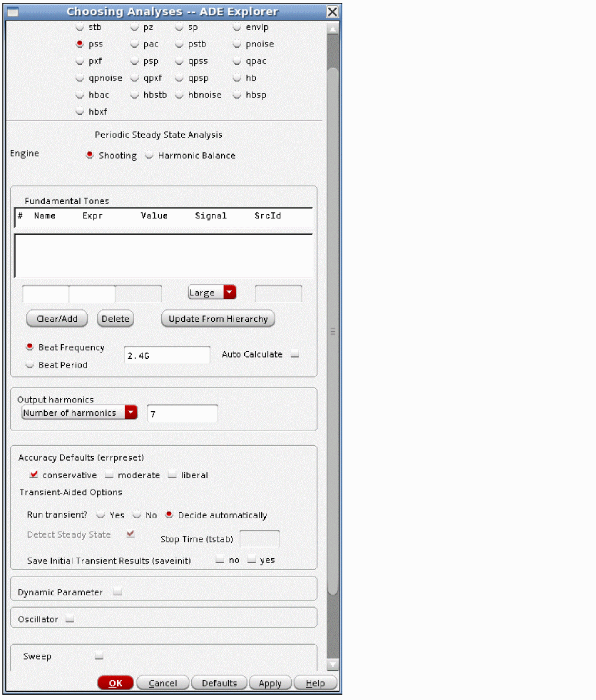Screen dimensions: 596x700
Task: Select the Beat Period radio button
Action: (x=30, y=365)
